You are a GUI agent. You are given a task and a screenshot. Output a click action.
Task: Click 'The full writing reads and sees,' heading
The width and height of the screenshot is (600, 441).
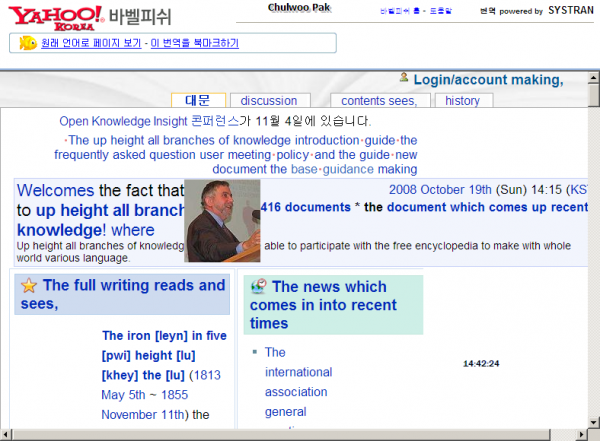[x=123, y=294]
